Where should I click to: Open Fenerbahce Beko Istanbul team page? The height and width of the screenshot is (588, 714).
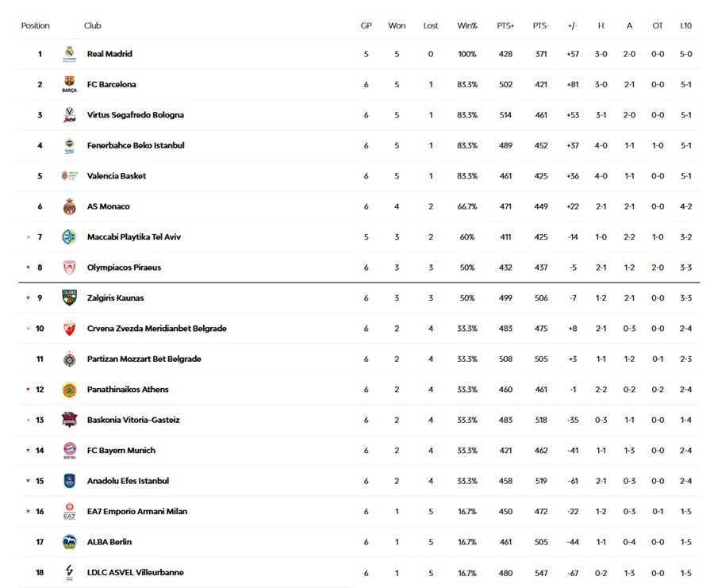click(136, 145)
